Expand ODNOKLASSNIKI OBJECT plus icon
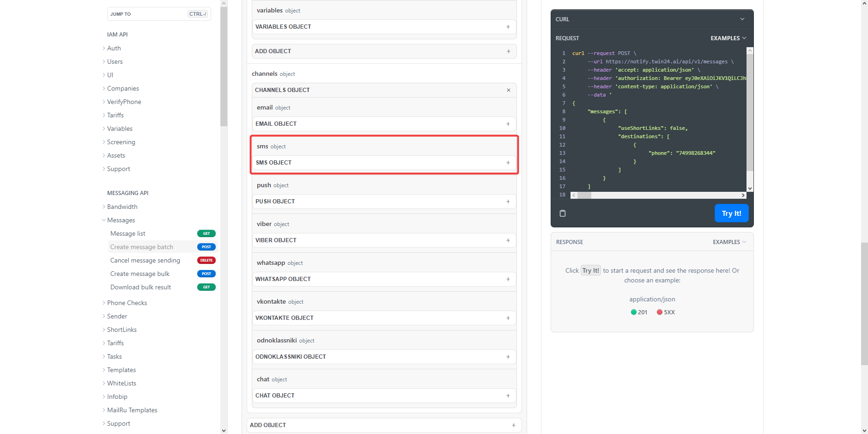This screenshot has height=434, width=868. click(x=508, y=357)
